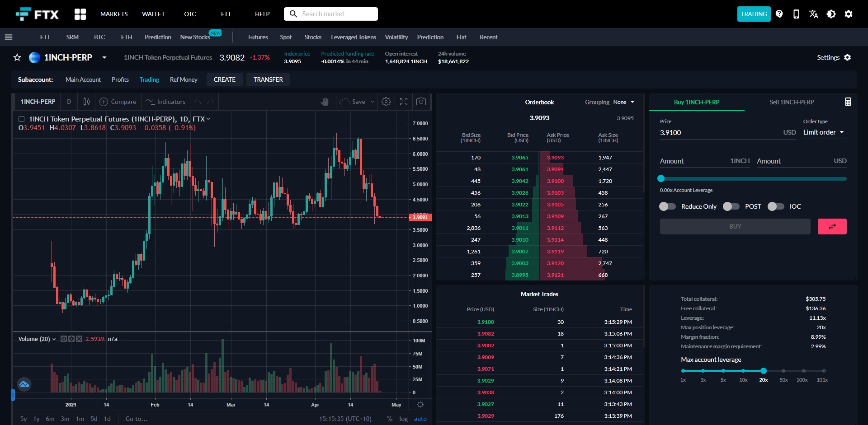The image size is (868, 425).
Task: Expand the 1INCH-PERP market selector dropdown
Action: coord(104,58)
